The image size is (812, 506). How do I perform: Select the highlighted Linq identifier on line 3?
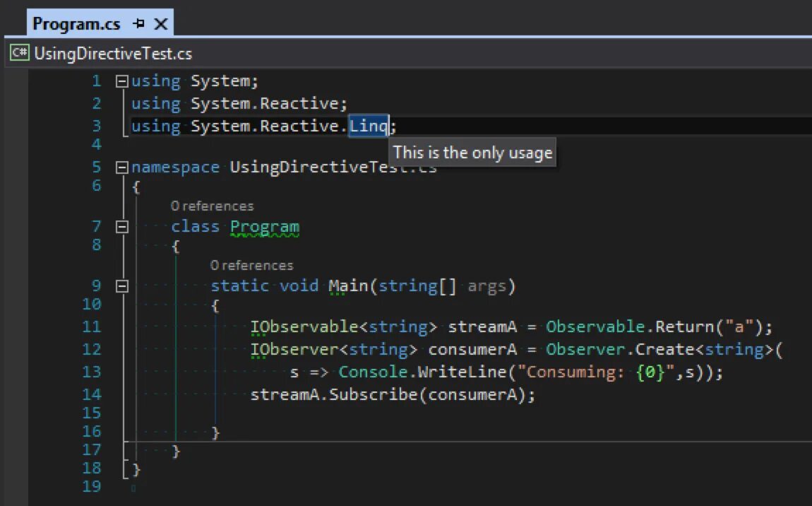coord(368,126)
